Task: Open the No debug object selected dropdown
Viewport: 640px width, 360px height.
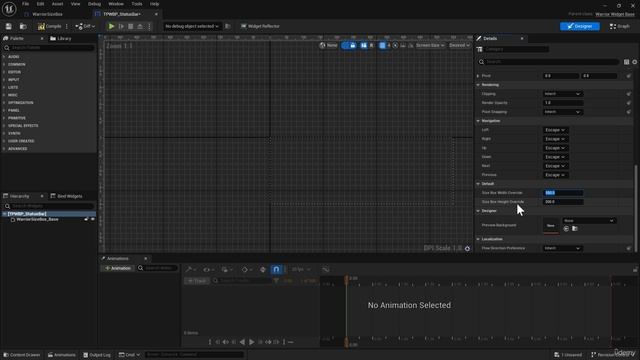Action: [x=191, y=26]
